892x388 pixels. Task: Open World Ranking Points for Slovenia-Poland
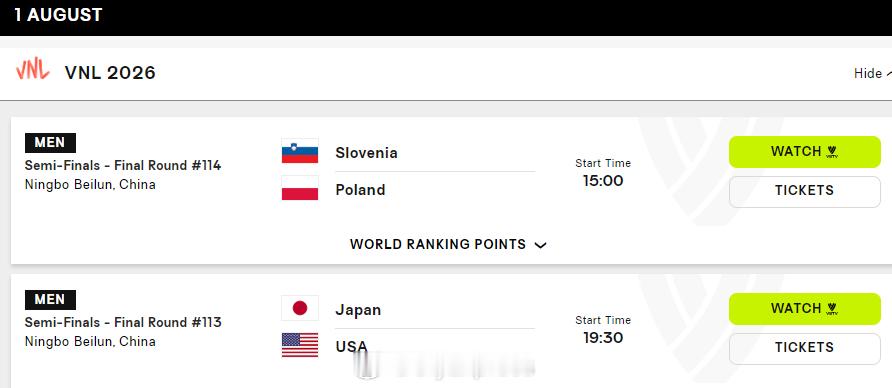448,245
